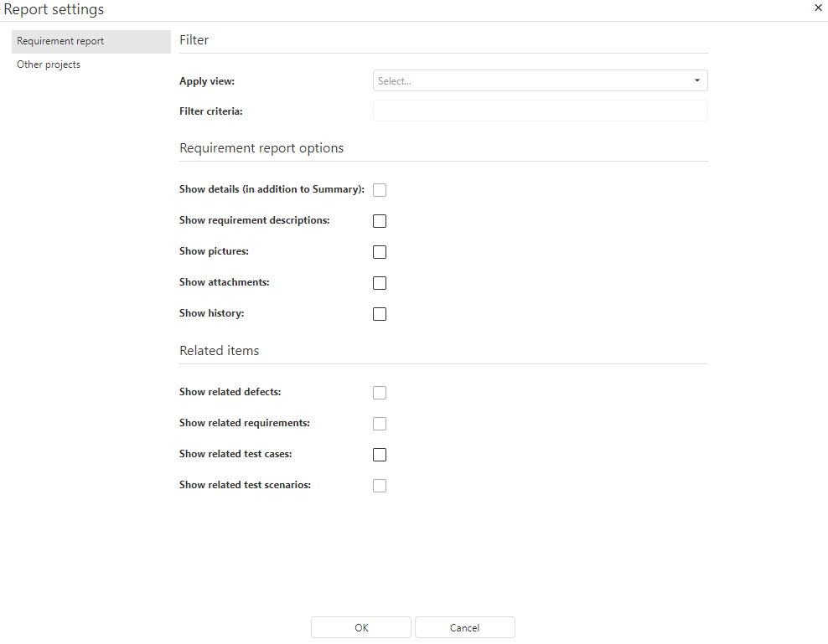Check Show related defects

380,393
